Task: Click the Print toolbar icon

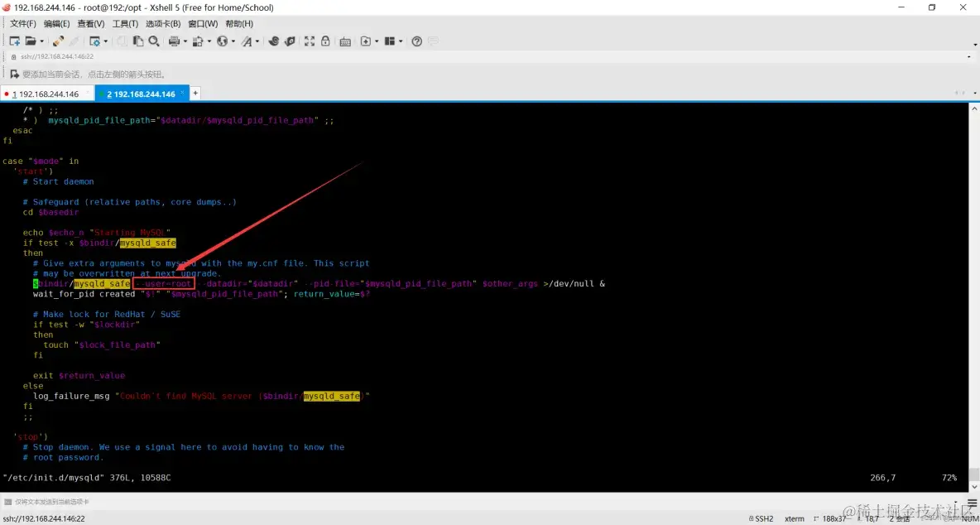Action: click(x=174, y=41)
